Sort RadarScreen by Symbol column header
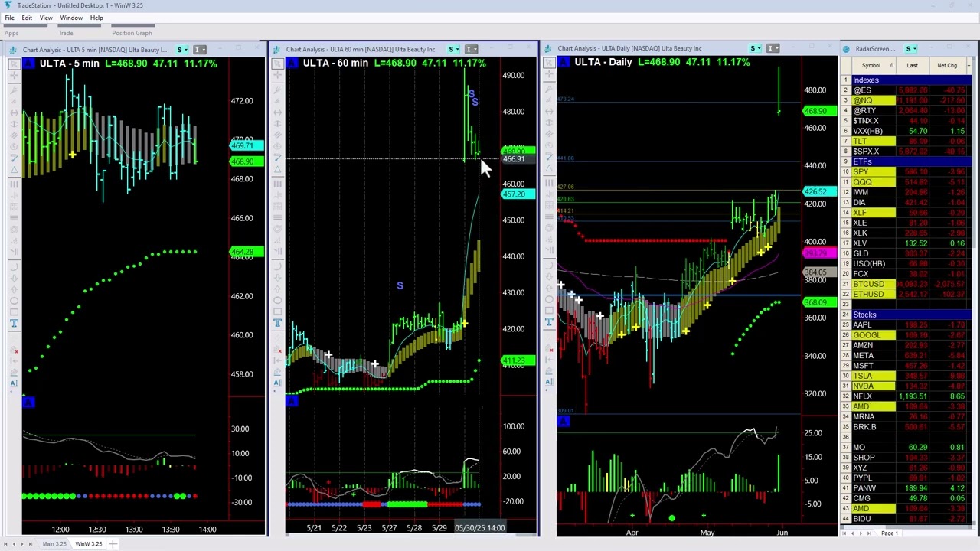 tap(871, 66)
